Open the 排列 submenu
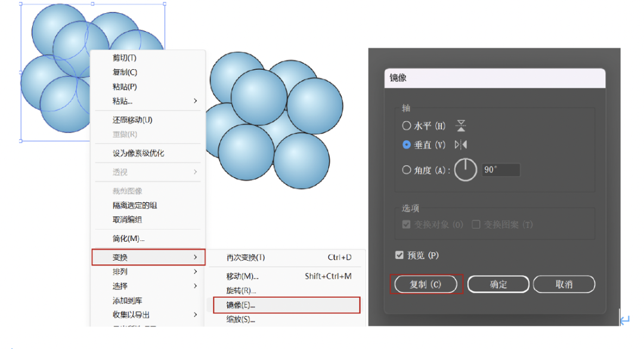 (x=148, y=271)
